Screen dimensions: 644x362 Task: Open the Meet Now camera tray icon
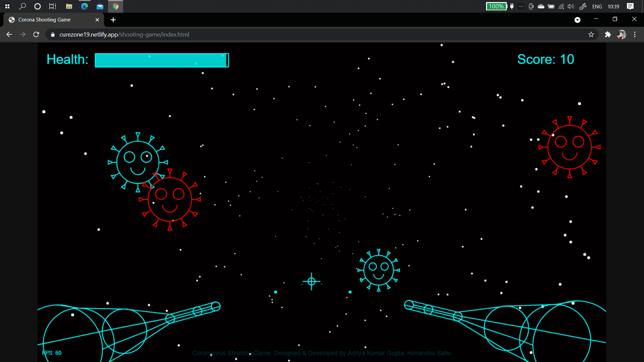(x=531, y=6)
